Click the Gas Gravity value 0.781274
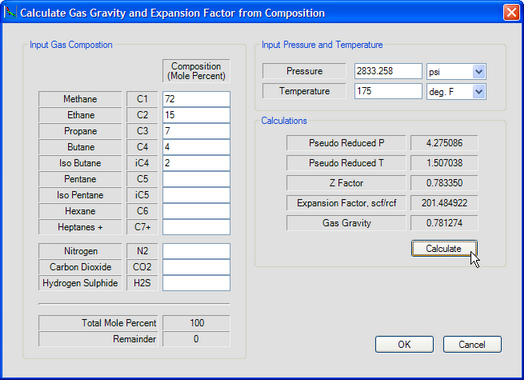 tap(444, 223)
